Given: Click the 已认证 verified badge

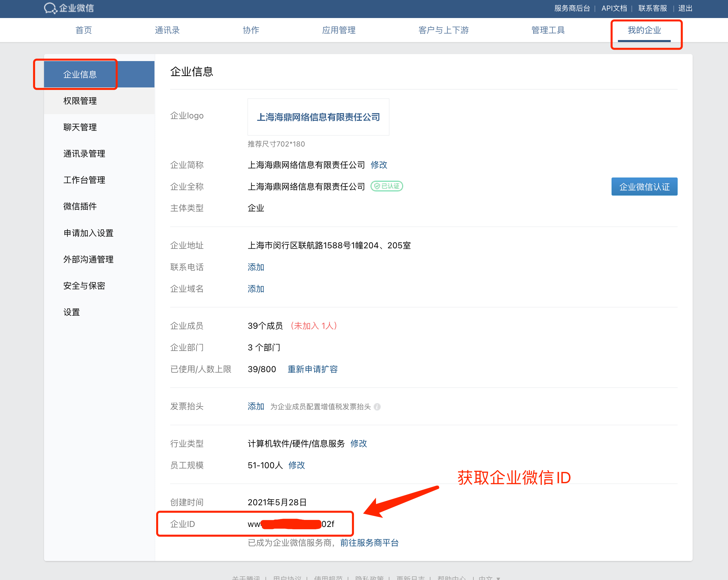Looking at the screenshot, I should [387, 186].
